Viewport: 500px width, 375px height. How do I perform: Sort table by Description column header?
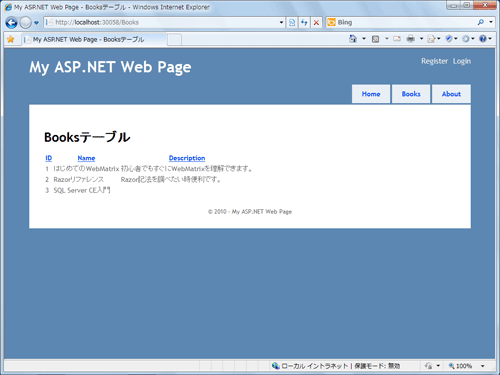[x=187, y=158]
